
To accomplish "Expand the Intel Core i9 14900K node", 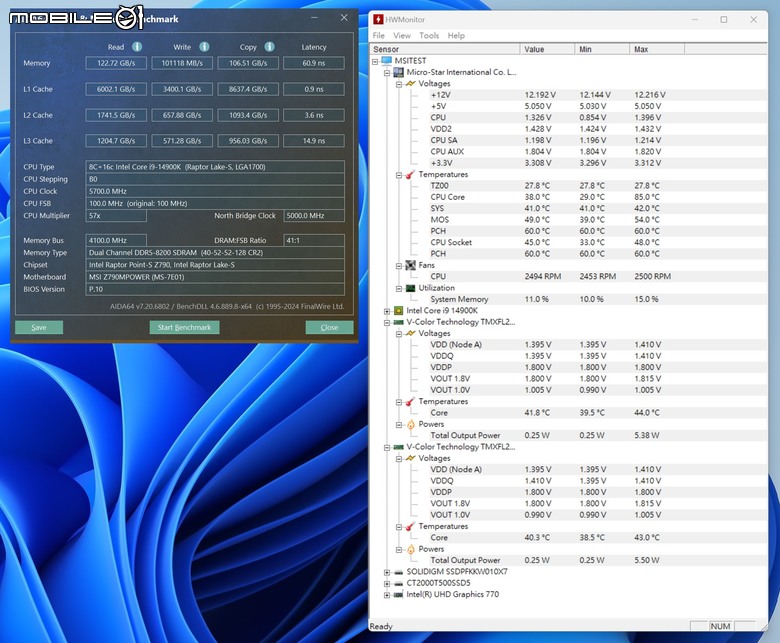I will 387,311.
